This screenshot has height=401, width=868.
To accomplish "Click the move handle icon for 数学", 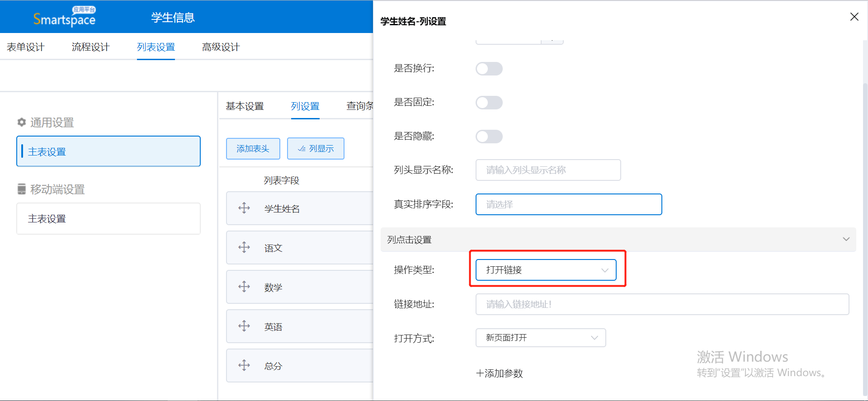I will (244, 287).
